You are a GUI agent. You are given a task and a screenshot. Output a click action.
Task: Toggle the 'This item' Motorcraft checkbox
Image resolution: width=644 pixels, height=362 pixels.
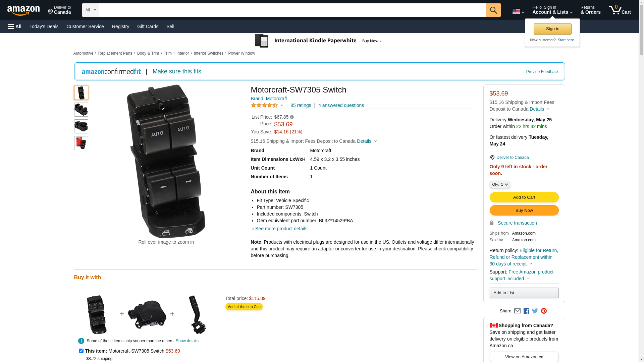[81, 351]
